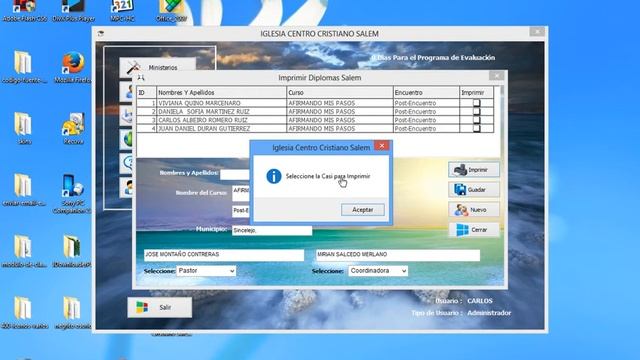This screenshot has width=640, height=360.
Task: Open the codigo fuente folder on desktop
Action: pos(24,67)
